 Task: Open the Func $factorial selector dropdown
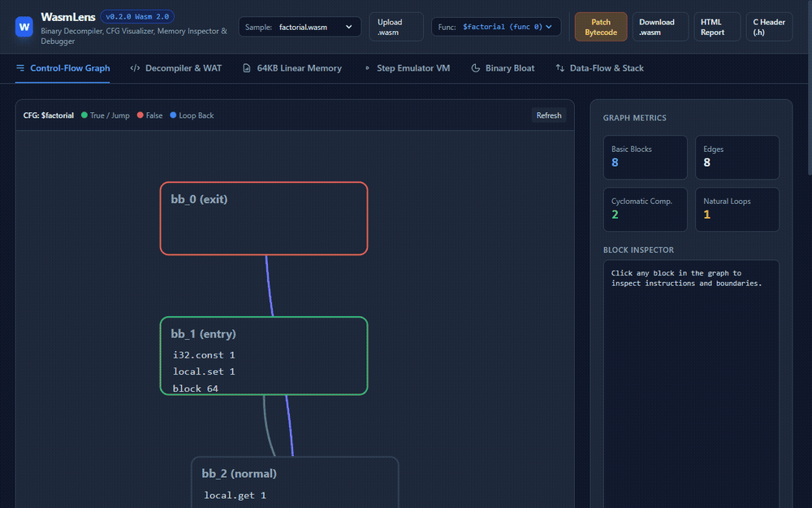496,27
